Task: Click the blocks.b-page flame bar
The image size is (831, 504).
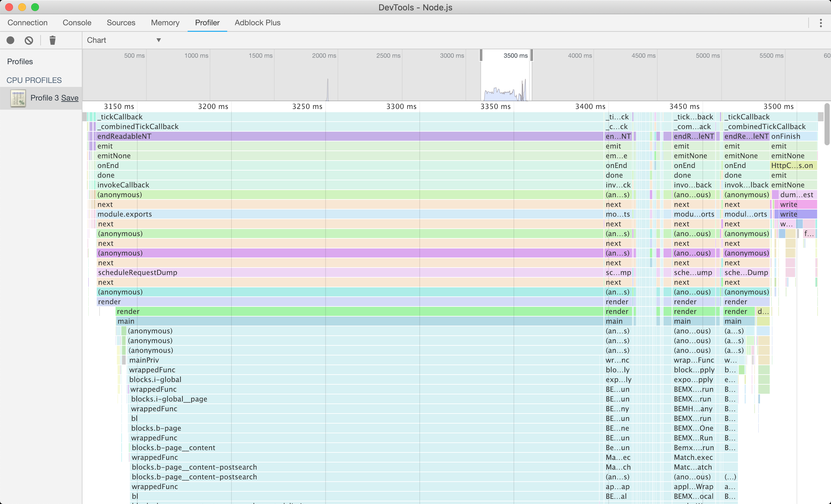Action: pos(366,428)
